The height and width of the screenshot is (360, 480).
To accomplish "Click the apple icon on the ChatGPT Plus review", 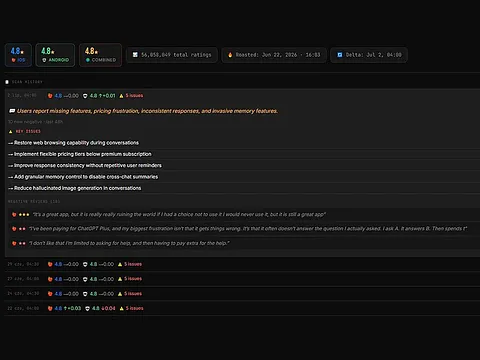I will point(14,229).
